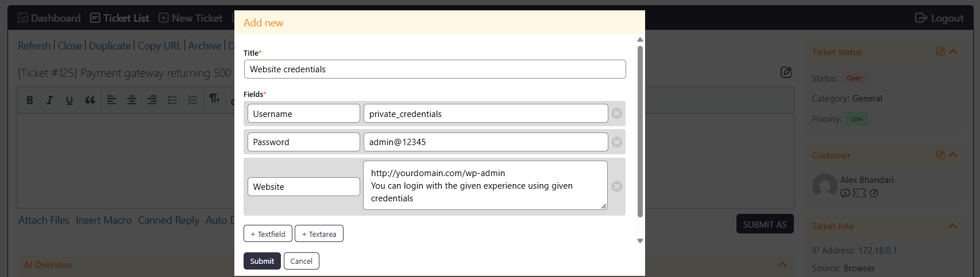Screen dimensions: 980x277
Task: Click the Title input field
Action: (x=435, y=69)
